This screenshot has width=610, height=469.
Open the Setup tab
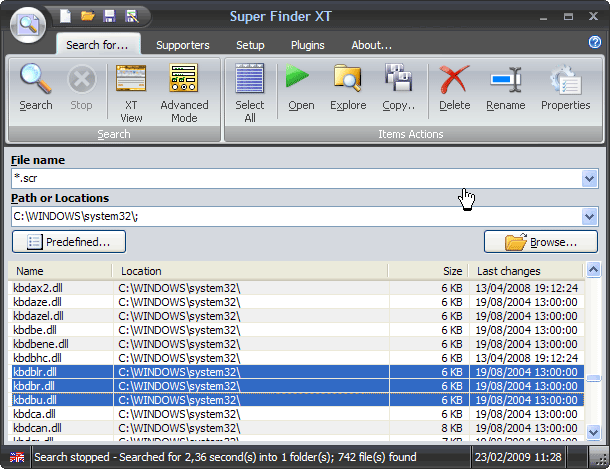(250, 45)
